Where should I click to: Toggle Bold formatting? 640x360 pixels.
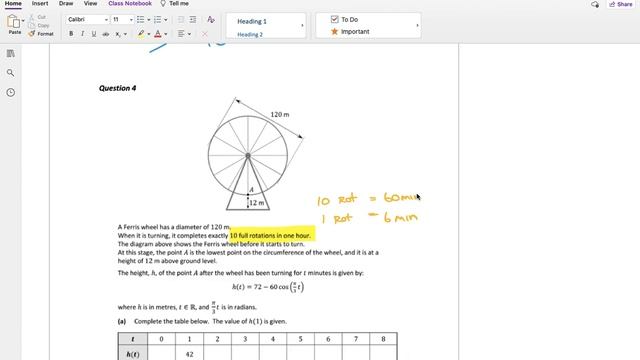(x=71, y=34)
